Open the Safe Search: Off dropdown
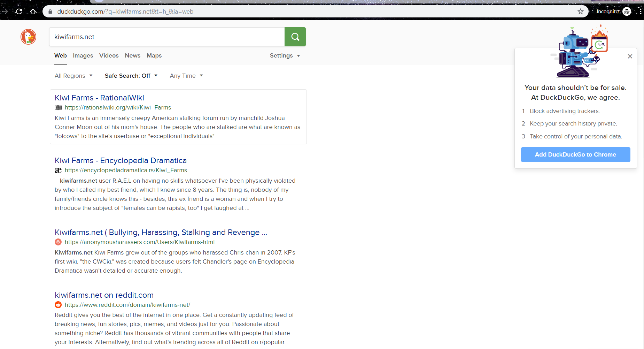This screenshot has width=644, height=349. (131, 76)
